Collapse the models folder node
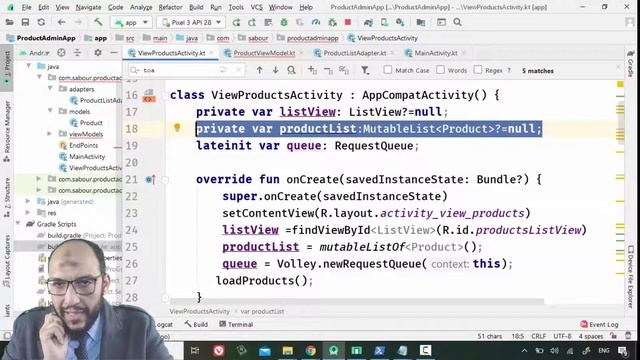The width and height of the screenshot is (640, 360). [x=50, y=111]
